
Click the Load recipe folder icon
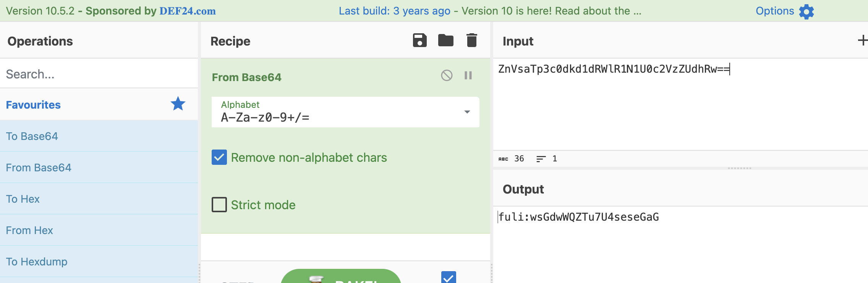point(445,40)
